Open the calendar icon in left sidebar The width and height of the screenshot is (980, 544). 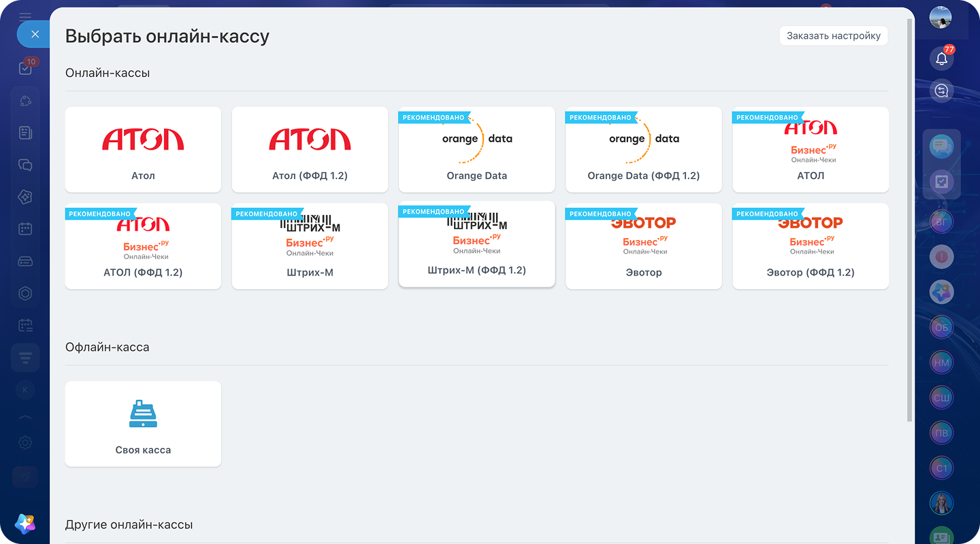(x=26, y=229)
